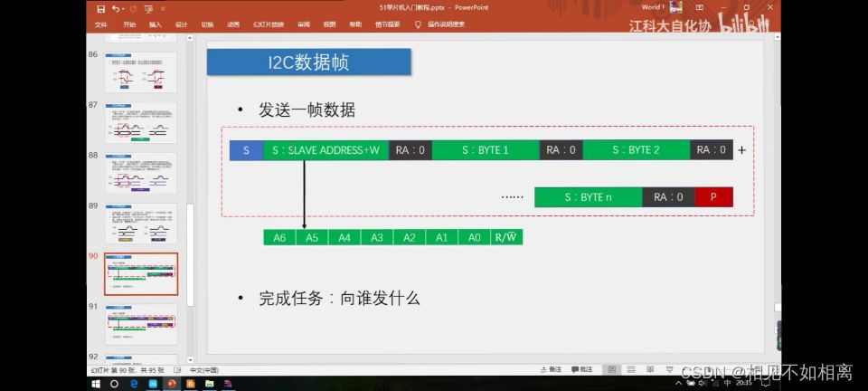Select the 发送一帧数据 bullet text
868x391 pixels.
point(307,110)
